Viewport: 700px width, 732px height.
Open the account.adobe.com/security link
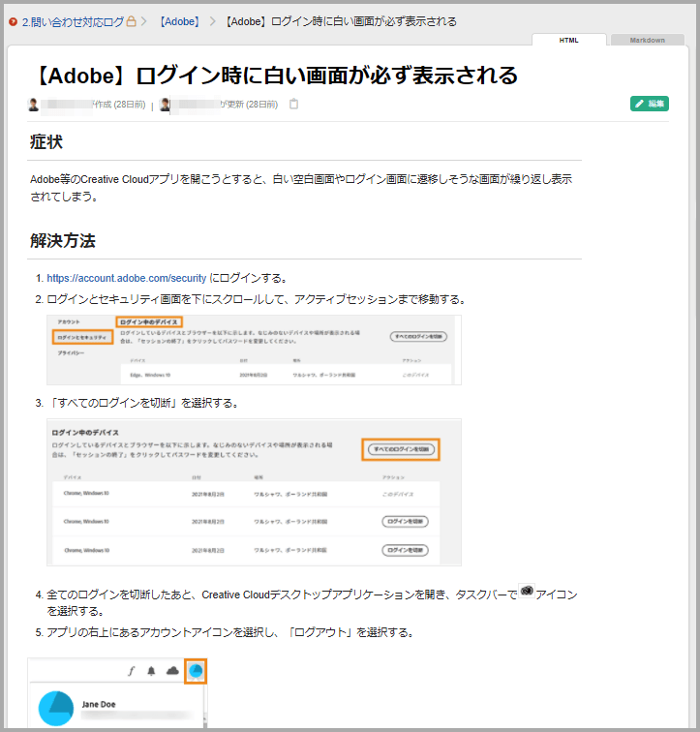127,278
